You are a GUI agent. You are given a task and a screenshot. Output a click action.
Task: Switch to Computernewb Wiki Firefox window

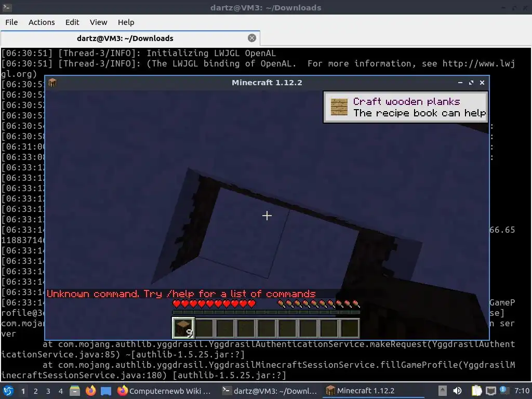[164, 391]
